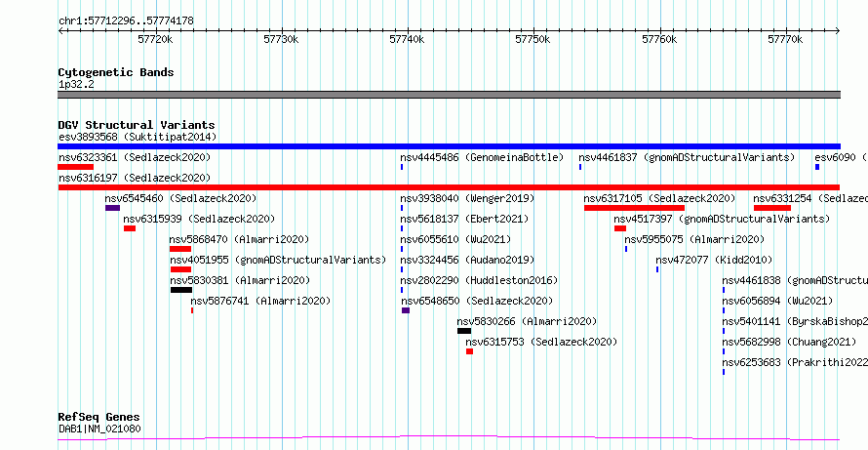Click the esv3893568 blue variant bar
868x450 pixels.
pos(449,146)
